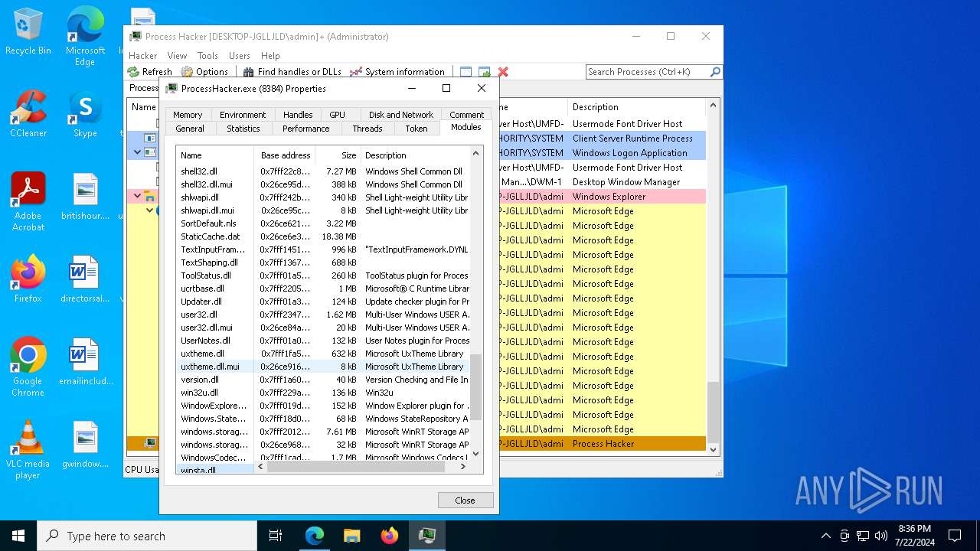Select Process Hacker row in process list
Image resolution: width=980 pixels, height=551 pixels.
click(416, 444)
